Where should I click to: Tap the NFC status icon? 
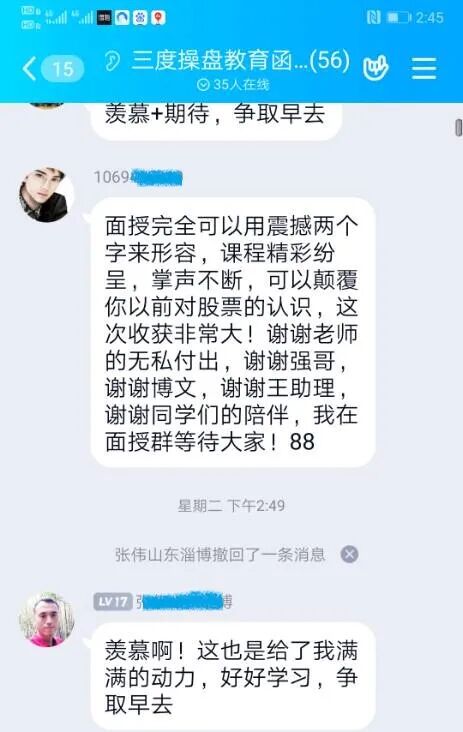point(374,18)
